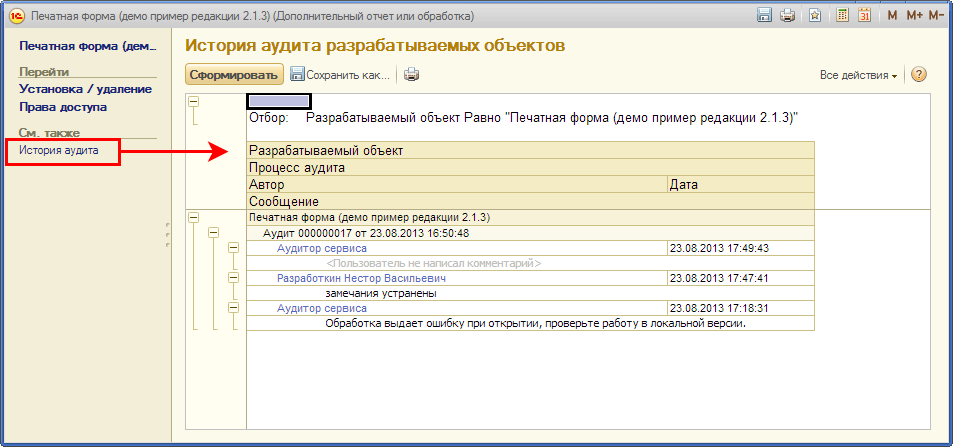Collapse Аудитор сервиса 17:49:43 group
Viewport: 953px width, 448px height.
[x=233, y=248]
